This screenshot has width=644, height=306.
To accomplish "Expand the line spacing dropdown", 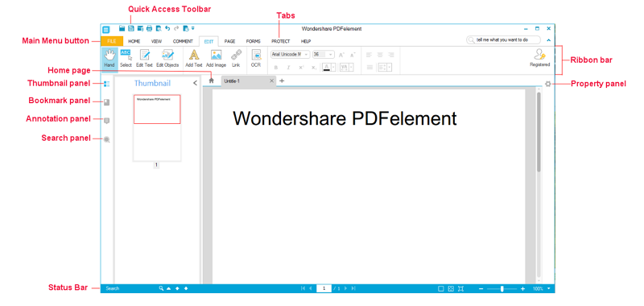I will tap(389, 68).
